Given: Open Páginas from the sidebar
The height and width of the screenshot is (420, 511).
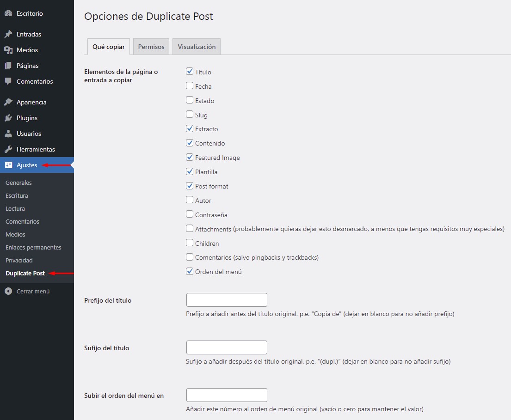Looking at the screenshot, I should tap(27, 66).
